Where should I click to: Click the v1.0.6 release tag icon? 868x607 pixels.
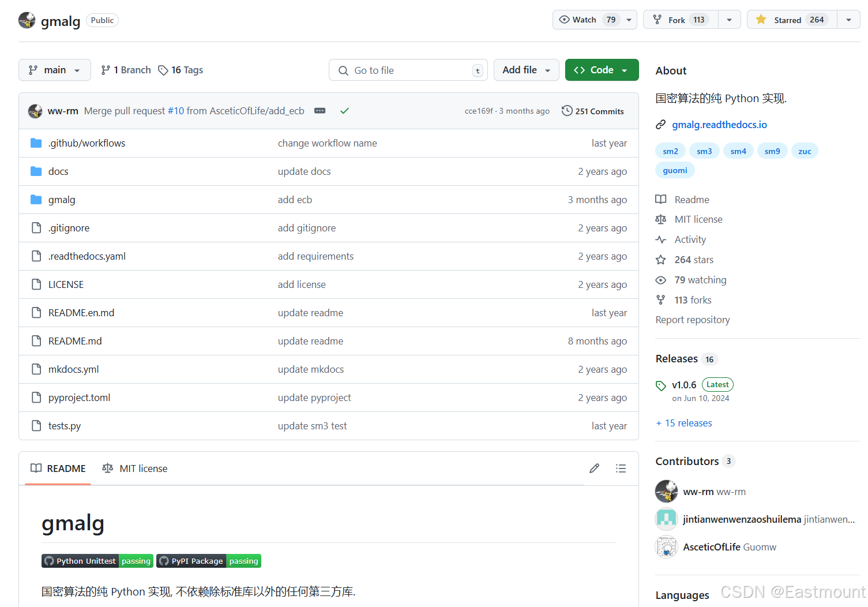[x=661, y=385]
